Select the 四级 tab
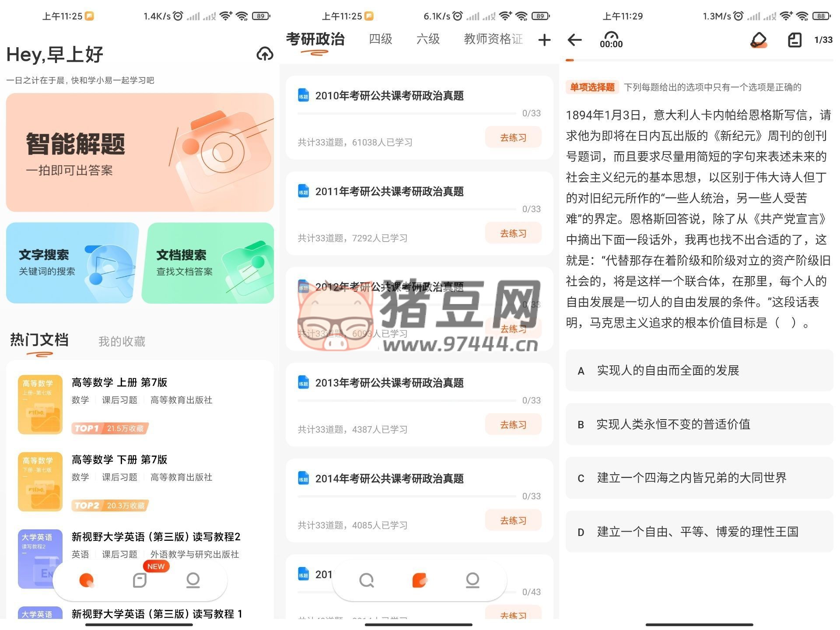This screenshot has height=630, width=840. coord(380,39)
